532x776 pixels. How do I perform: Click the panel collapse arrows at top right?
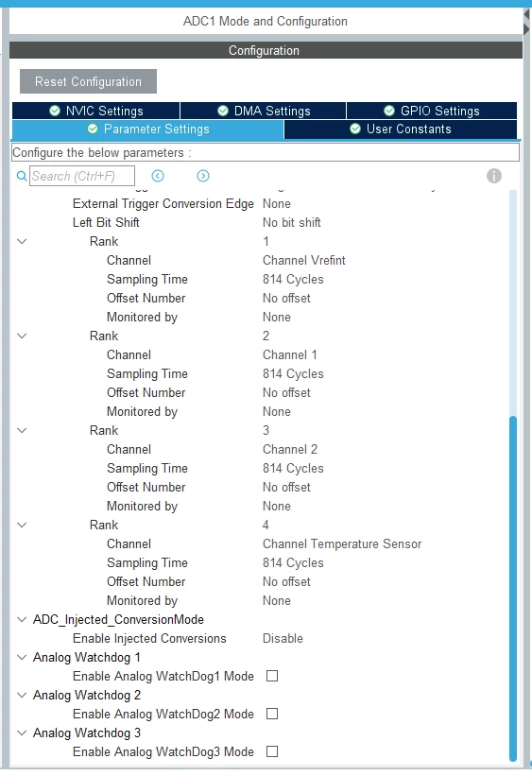tap(526, 23)
